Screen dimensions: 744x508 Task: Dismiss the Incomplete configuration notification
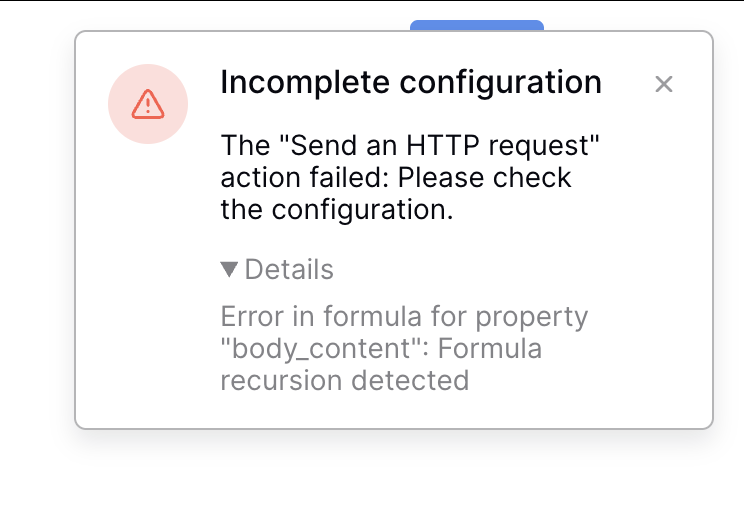coord(663,84)
